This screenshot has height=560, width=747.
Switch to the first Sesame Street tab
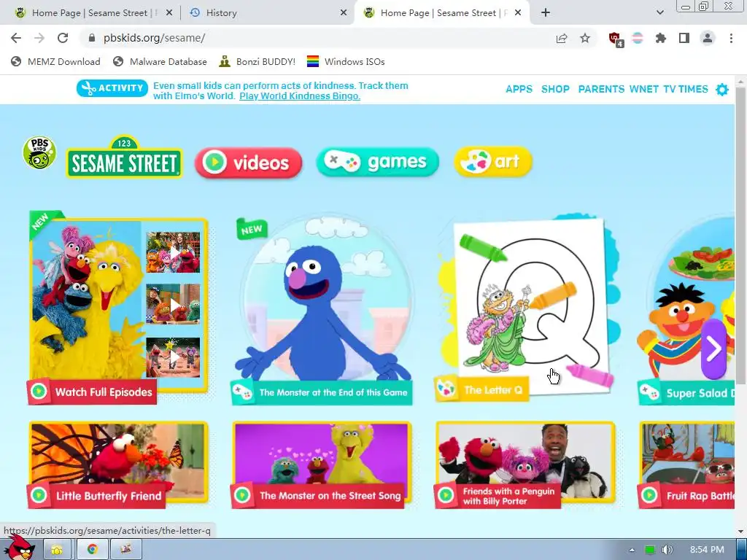89,13
